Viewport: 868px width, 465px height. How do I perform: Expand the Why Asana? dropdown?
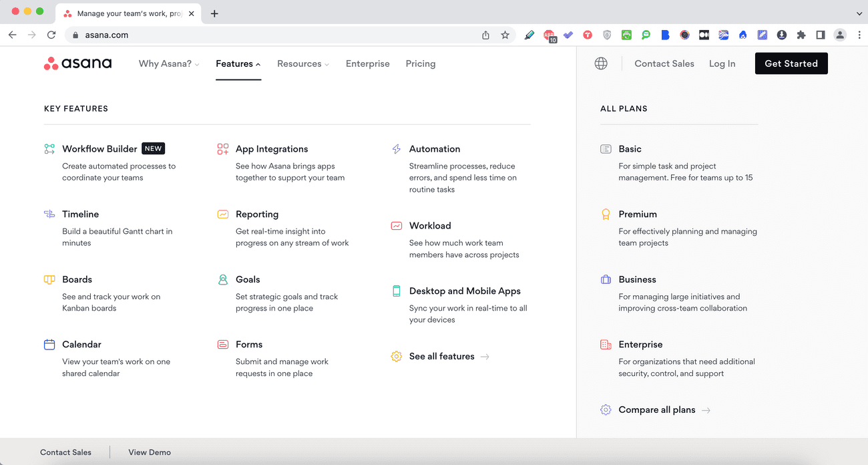tap(169, 63)
